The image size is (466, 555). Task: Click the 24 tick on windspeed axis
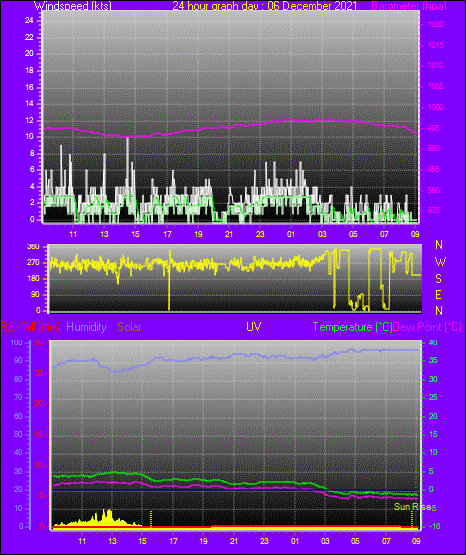29,21
